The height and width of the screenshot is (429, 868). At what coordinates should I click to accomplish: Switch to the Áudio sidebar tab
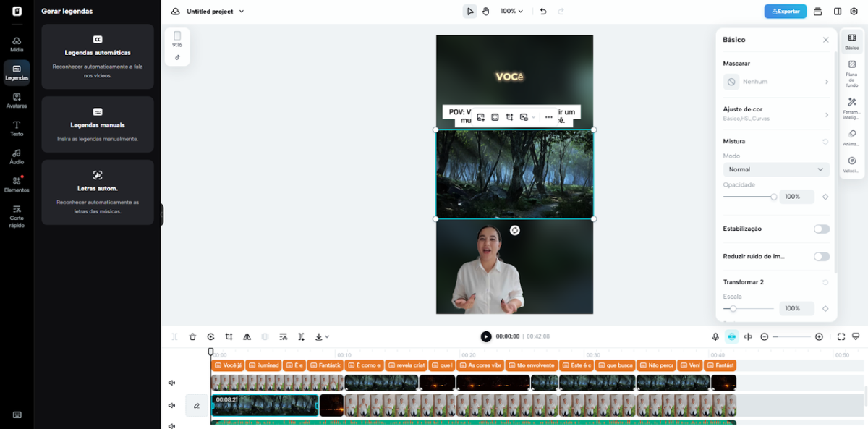(x=17, y=157)
